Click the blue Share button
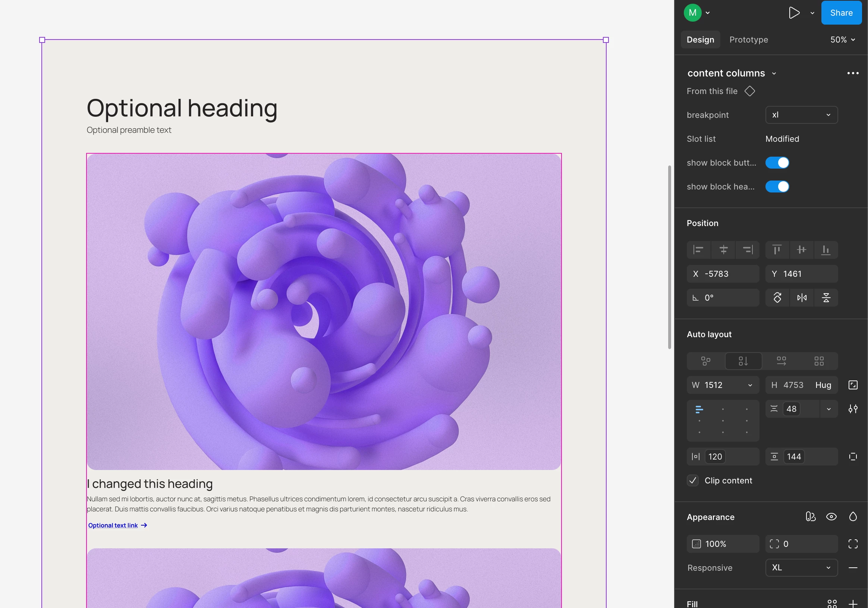Screen dimensions: 868x608 click(841, 13)
